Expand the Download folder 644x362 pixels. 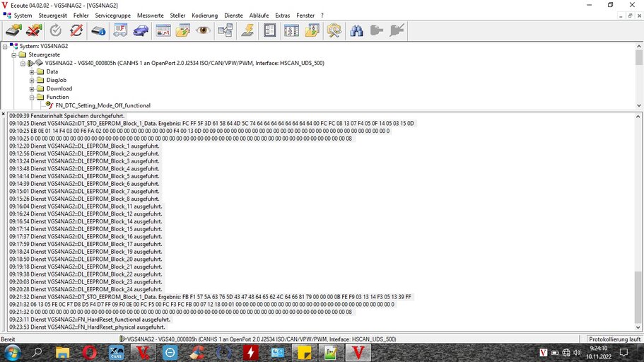click(x=32, y=89)
